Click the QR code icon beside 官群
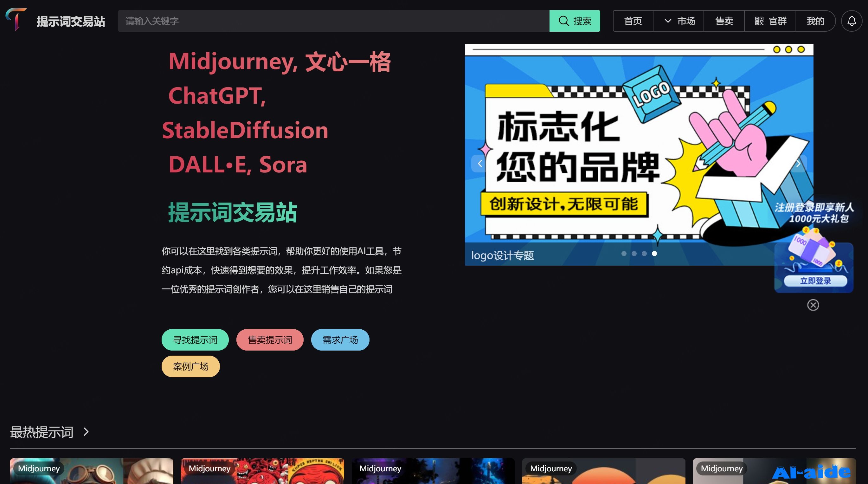868x484 pixels. (759, 21)
